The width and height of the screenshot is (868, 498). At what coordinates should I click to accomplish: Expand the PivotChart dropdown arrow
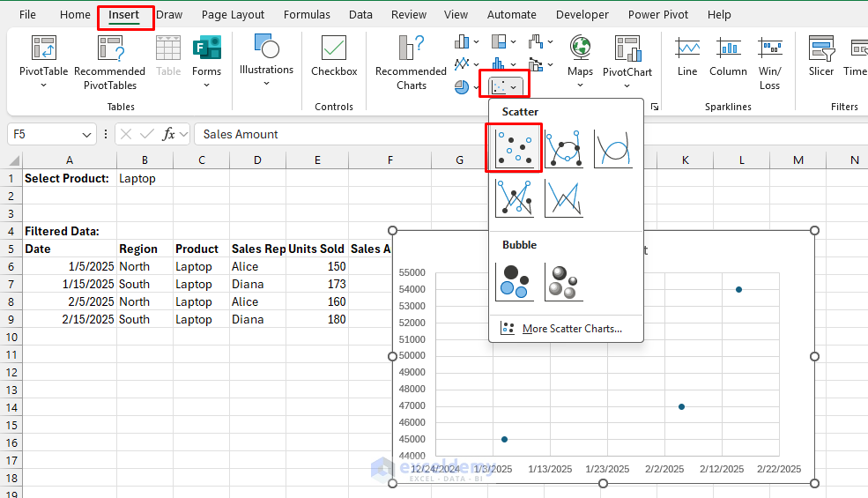627,85
